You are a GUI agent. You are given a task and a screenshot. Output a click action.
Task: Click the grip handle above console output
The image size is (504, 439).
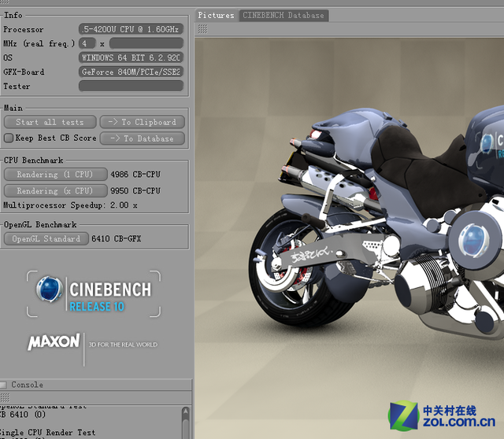(5, 397)
